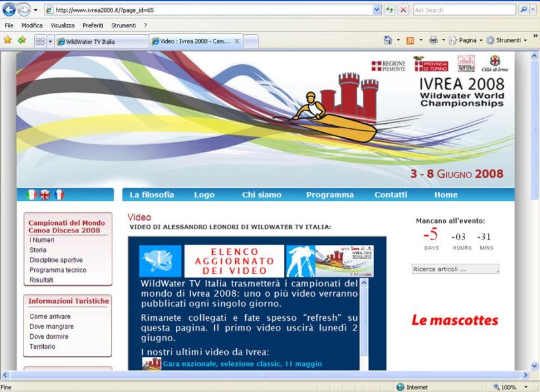Image resolution: width=540 pixels, height=392 pixels.
Task: Open the File menu
Action: tap(9, 25)
